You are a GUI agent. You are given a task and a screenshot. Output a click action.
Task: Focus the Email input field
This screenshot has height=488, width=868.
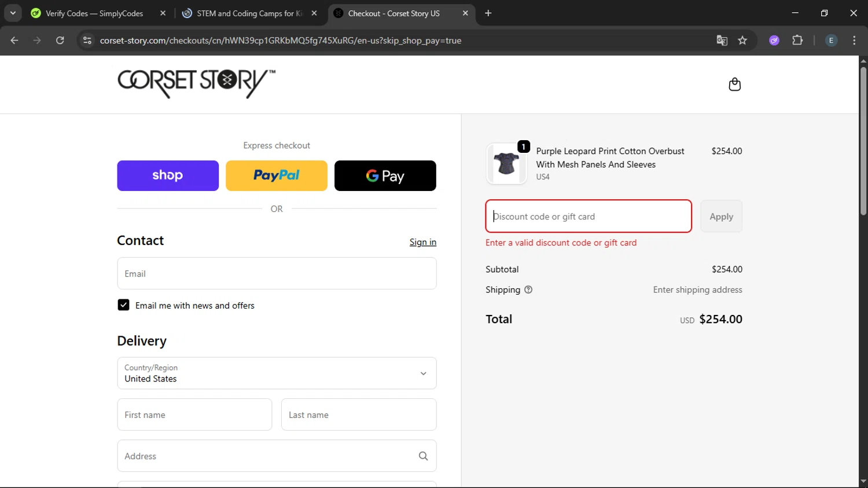click(277, 273)
